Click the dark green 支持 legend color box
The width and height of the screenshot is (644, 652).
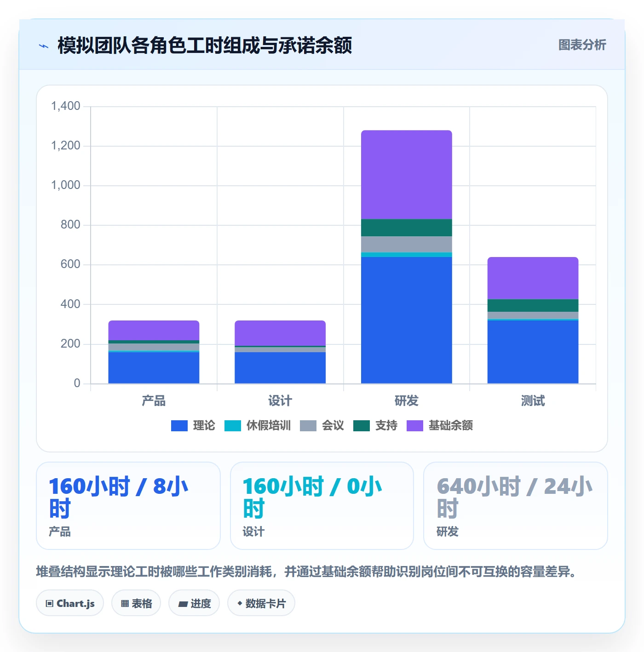coord(362,426)
